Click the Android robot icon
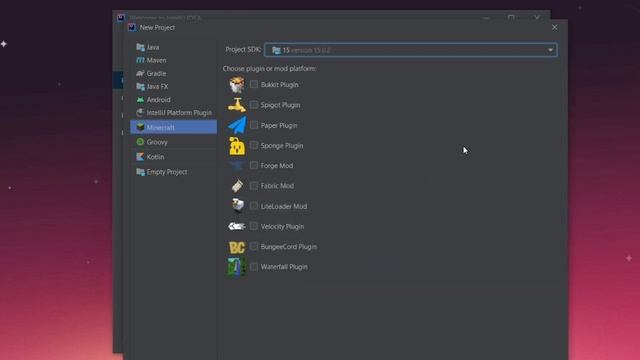 tap(140, 100)
